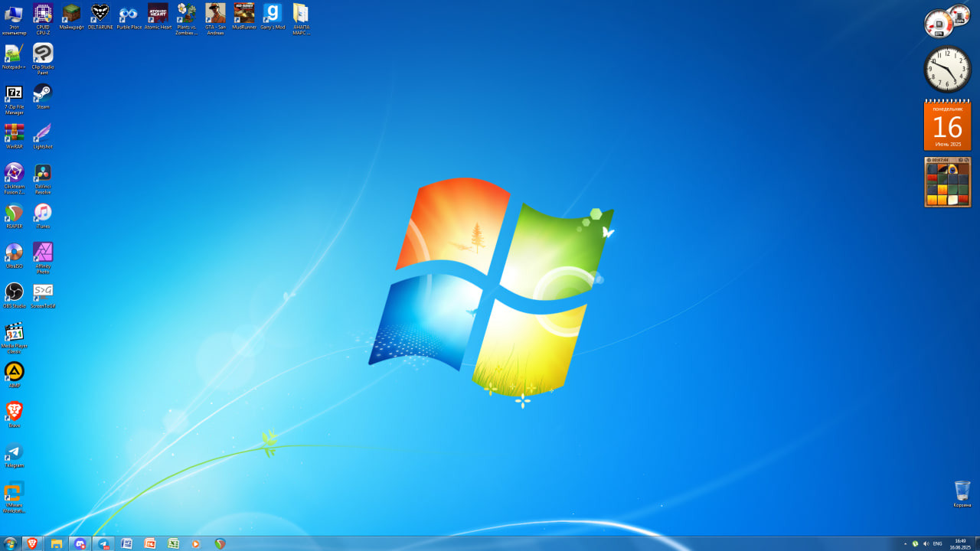Screen dimensions: 980x551
Task: Open Telegram from the taskbar
Action: tap(103, 543)
